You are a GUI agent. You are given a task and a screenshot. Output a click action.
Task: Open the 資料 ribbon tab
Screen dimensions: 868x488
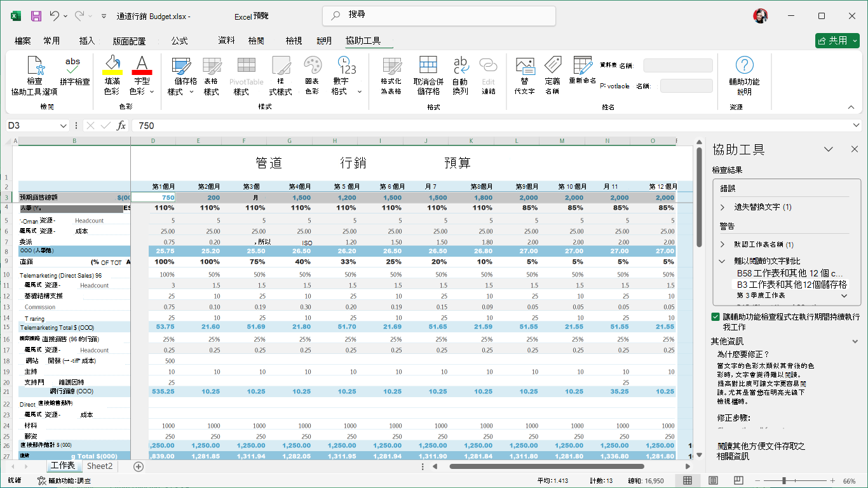pyautogui.click(x=226, y=41)
